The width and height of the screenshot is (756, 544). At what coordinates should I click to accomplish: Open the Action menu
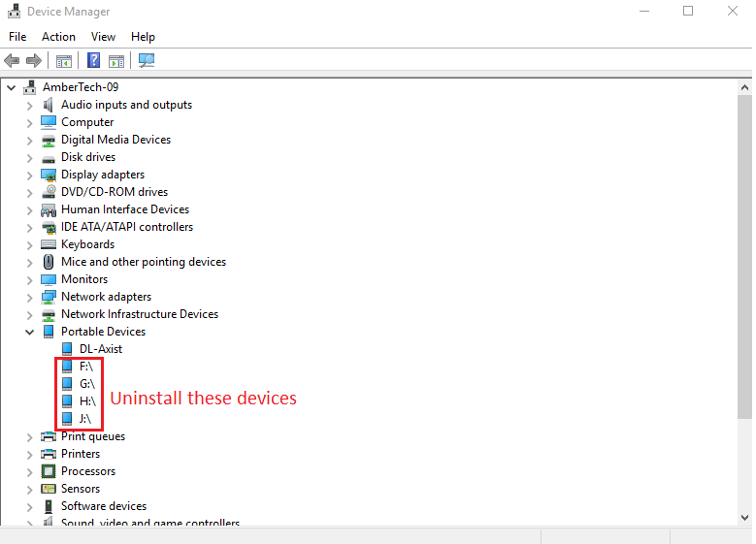(58, 37)
